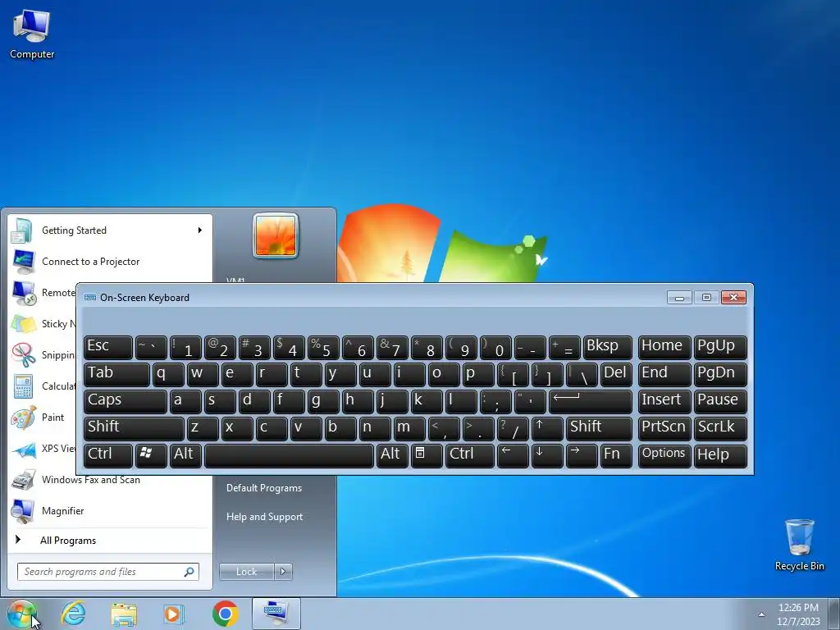This screenshot has height=630, width=840.
Task: Open the XPS Viewer icon
Action: tap(24, 449)
